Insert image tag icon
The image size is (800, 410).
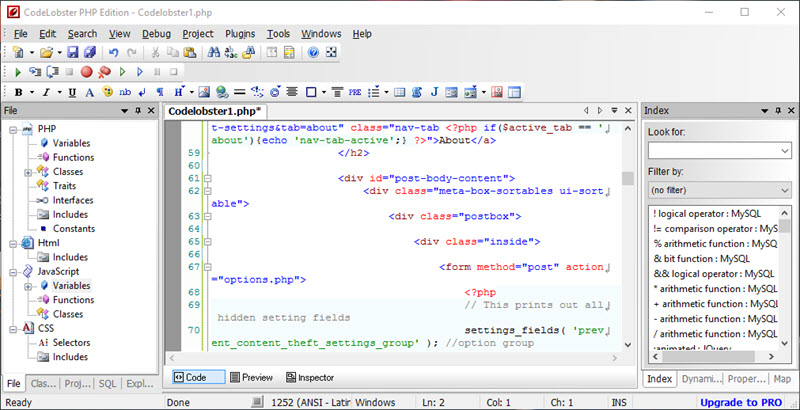(204, 92)
